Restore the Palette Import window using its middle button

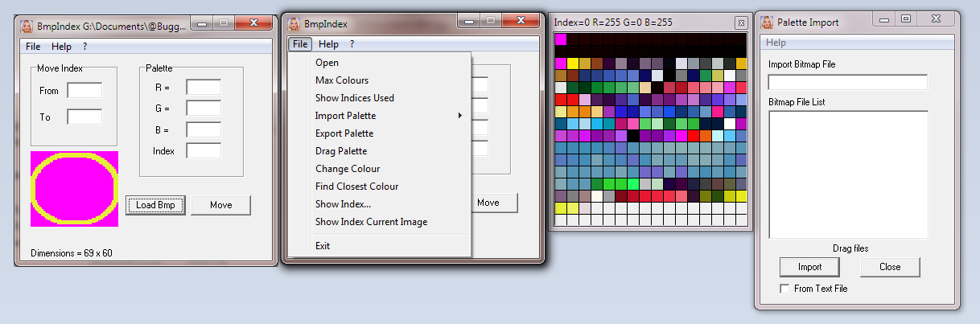click(x=906, y=18)
